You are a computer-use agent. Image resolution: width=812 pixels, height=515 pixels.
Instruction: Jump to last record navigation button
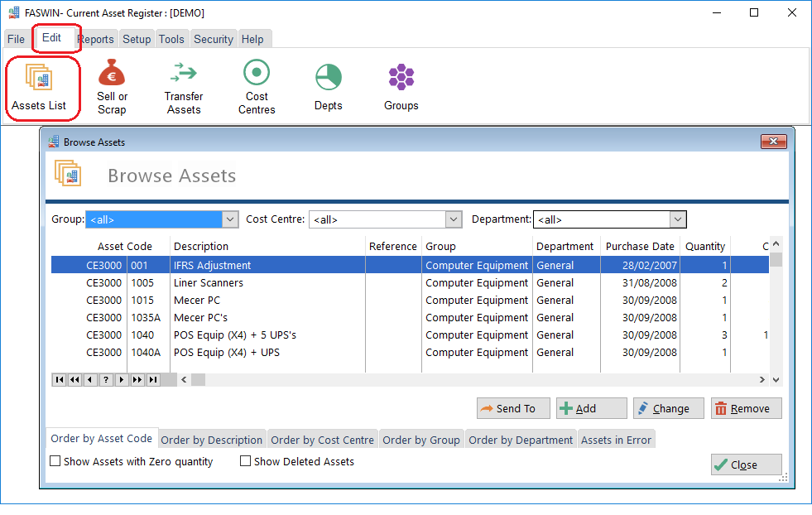click(153, 380)
